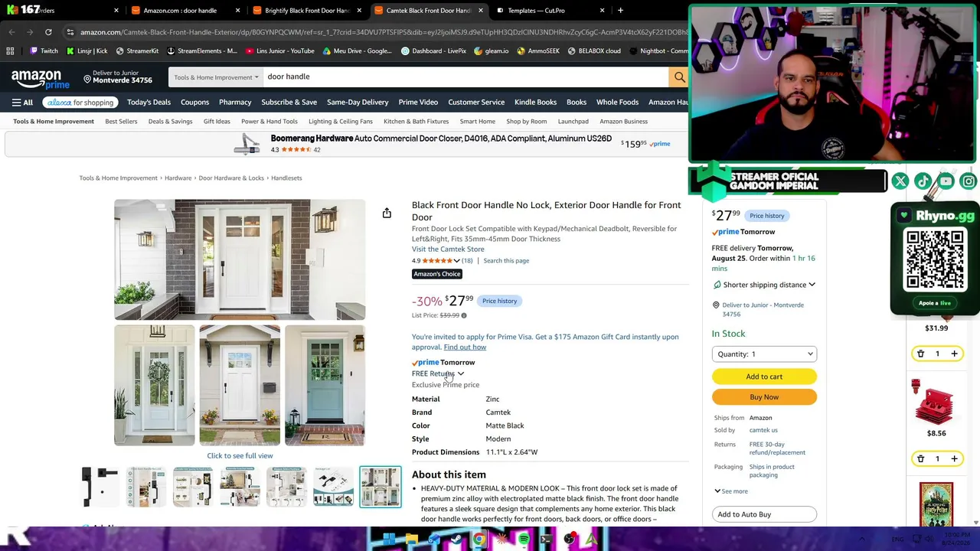Expand the FREE Returns chevron

coord(461,374)
